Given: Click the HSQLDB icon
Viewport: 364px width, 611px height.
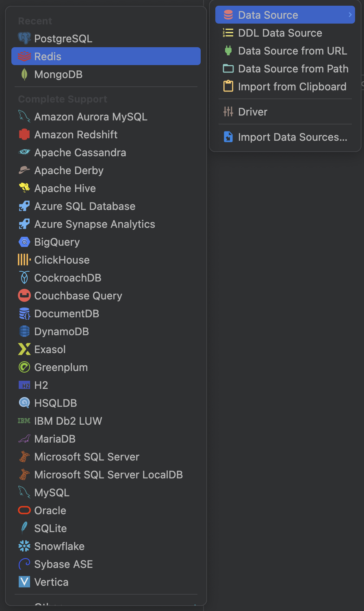Looking at the screenshot, I should 24,403.
